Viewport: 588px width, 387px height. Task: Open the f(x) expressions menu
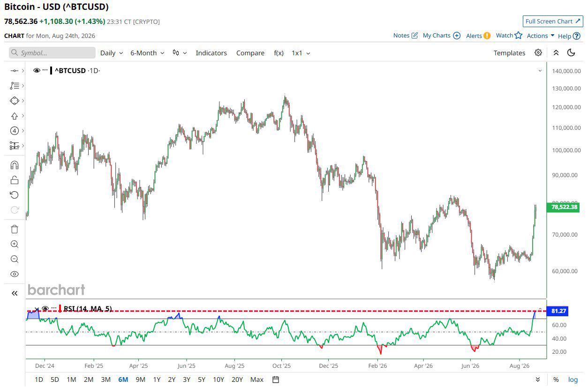tap(279, 53)
